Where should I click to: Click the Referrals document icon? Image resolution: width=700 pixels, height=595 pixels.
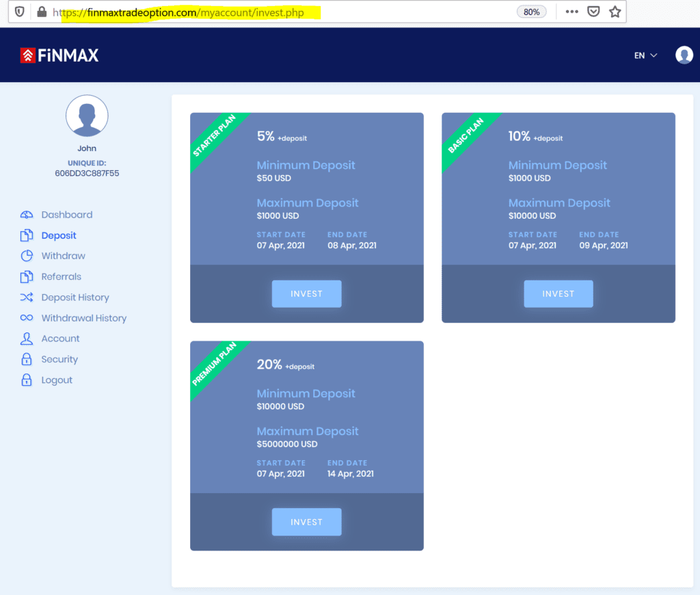(x=27, y=276)
